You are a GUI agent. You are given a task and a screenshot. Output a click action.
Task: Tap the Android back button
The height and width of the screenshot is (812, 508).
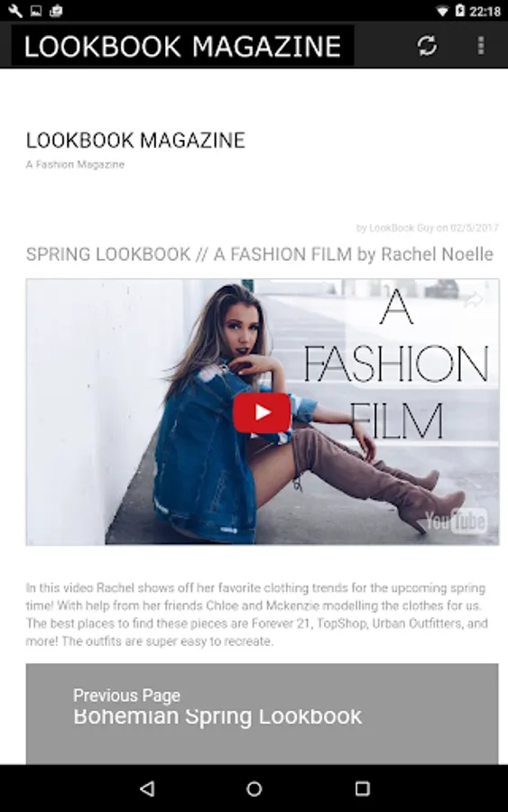[x=148, y=789]
